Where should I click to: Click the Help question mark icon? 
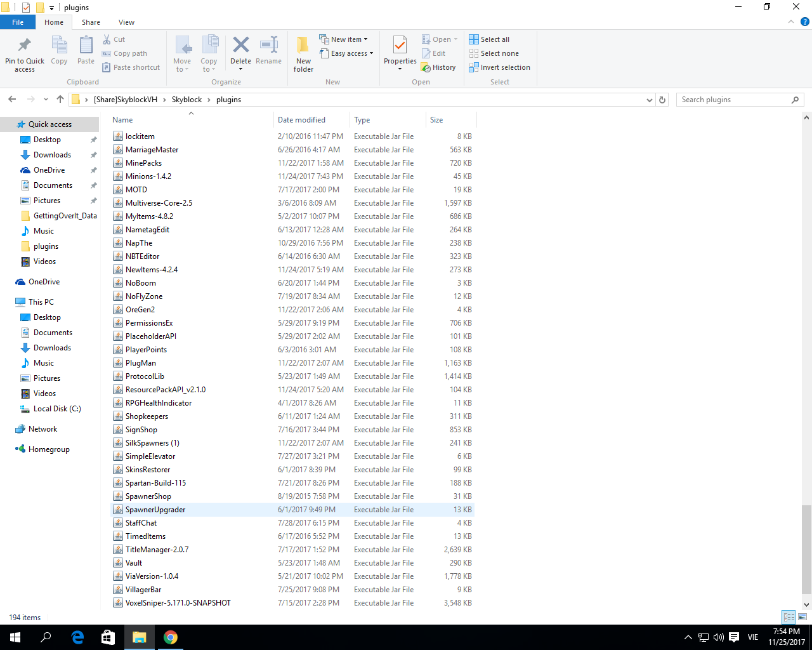click(x=804, y=22)
